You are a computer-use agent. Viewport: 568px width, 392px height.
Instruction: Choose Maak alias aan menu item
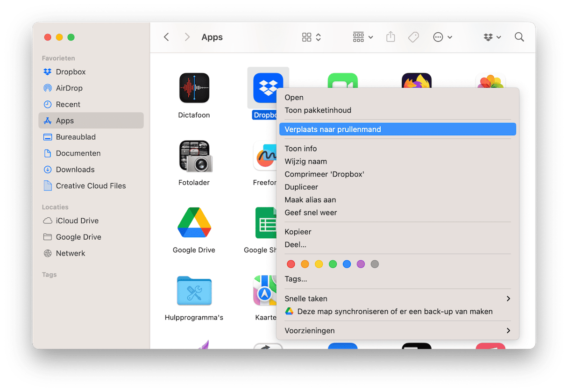[x=398, y=200]
